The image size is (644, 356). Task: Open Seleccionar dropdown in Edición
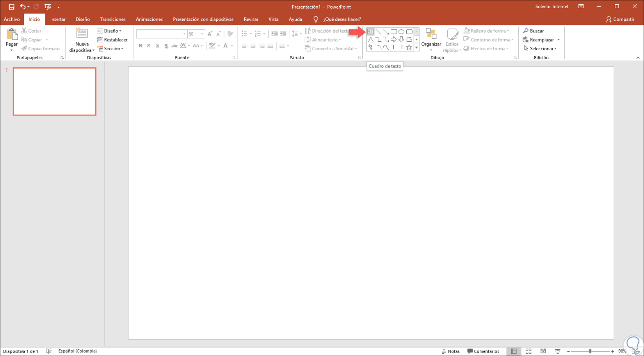(x=540, y=49)
